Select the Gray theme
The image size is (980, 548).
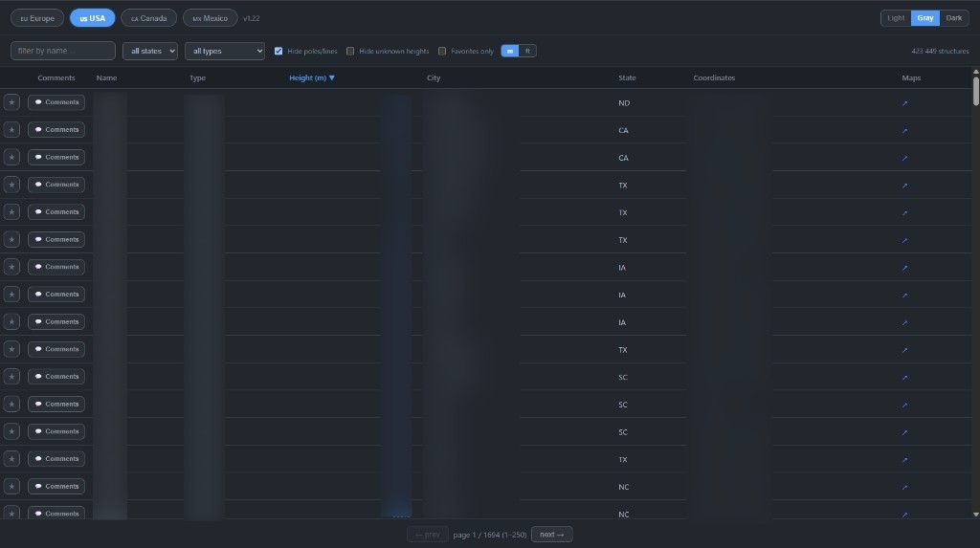click(x=925, y=18)
